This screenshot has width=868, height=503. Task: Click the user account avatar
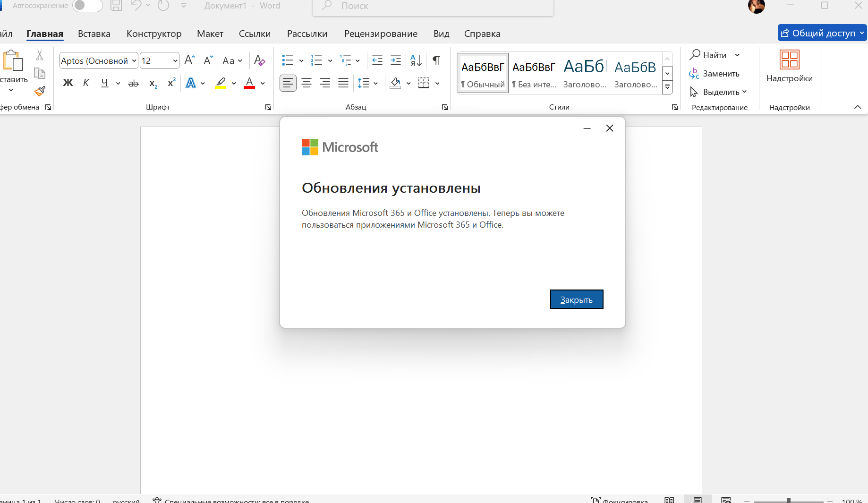[x=757, y=6]
